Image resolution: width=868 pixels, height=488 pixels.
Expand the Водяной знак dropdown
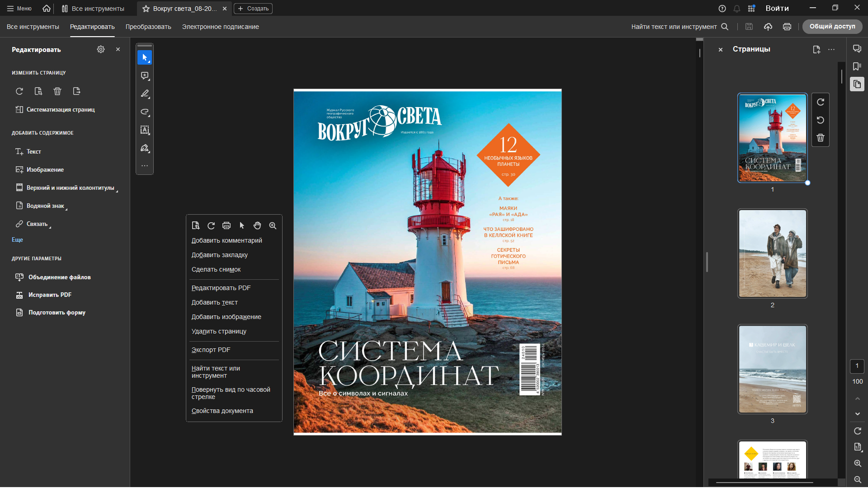tap(45, 206)
